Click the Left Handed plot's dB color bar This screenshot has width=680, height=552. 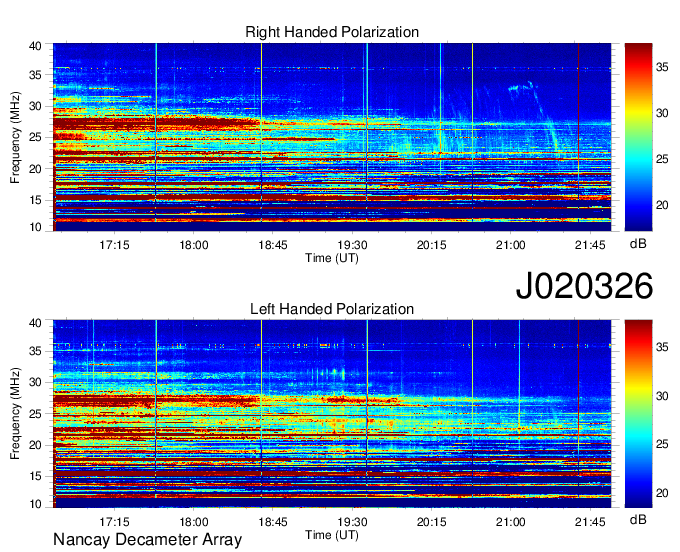tap(638, 414)
